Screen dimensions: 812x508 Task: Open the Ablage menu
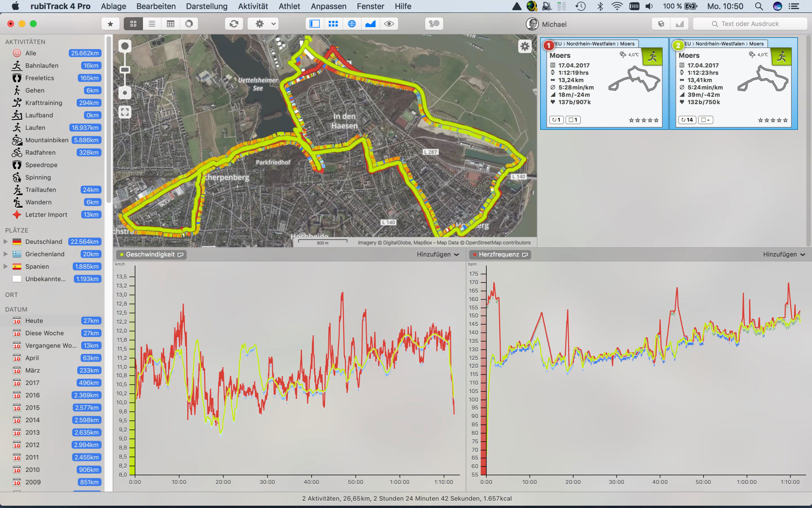click(x=114, y=6)
